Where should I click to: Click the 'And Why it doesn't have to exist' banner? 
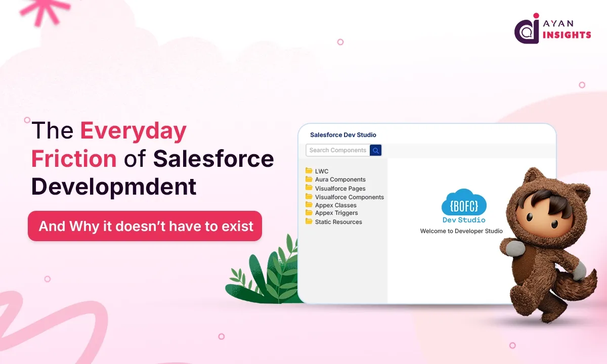coord(145,226)
